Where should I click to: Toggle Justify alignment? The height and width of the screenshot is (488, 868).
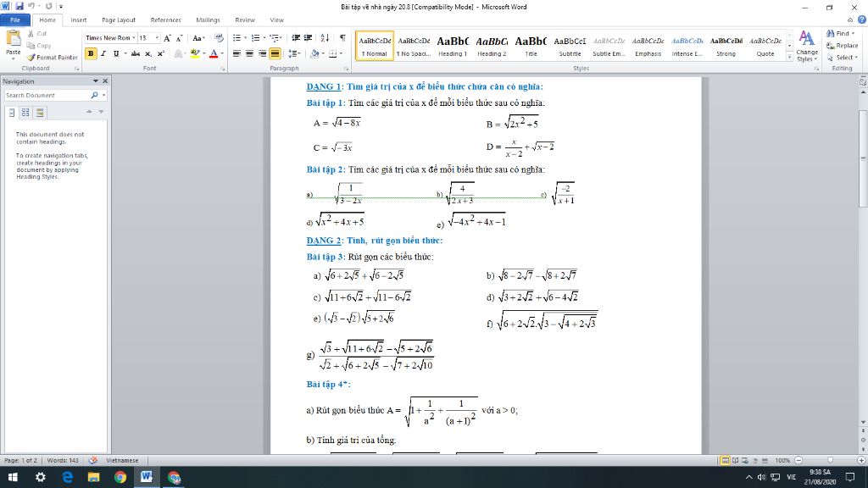(x=275, y=53)
